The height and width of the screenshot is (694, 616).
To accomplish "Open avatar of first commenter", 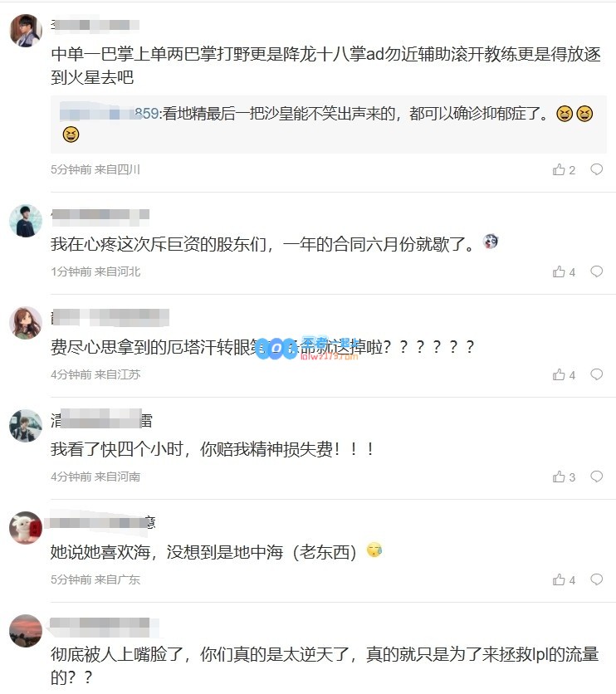I will (x=26, y=30).
